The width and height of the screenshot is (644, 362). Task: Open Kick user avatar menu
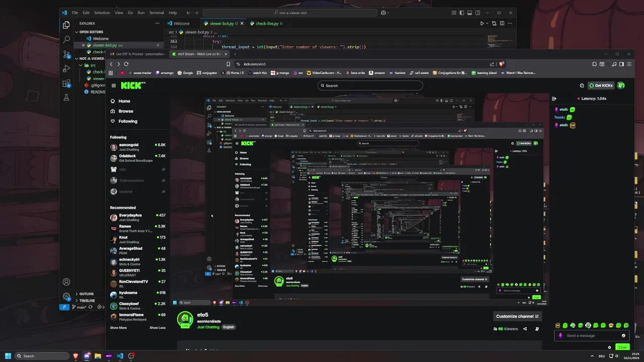click(621, 85)
